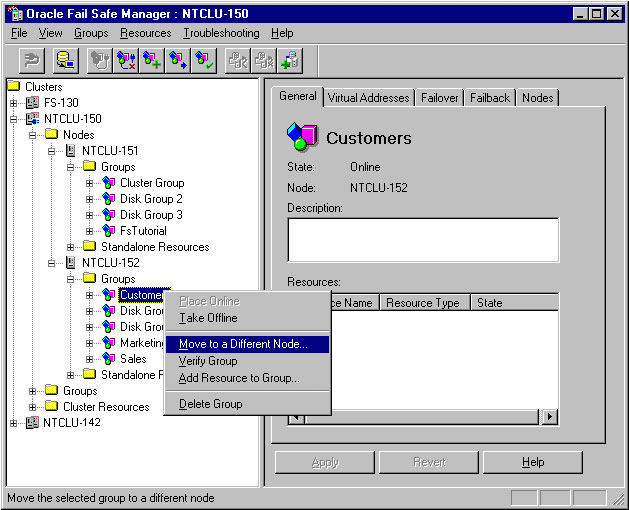Image resolution: width=629 pixels, height=510 pixels.
Task: Choose Verify Group from context menu
Action: [x=248, y=361]
